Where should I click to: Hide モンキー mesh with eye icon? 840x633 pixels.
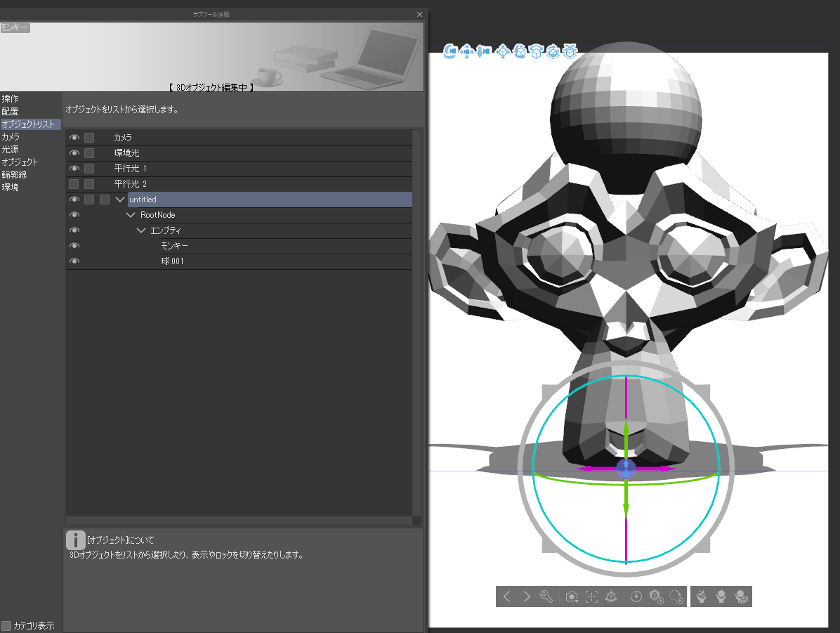[x=74, y=246]
